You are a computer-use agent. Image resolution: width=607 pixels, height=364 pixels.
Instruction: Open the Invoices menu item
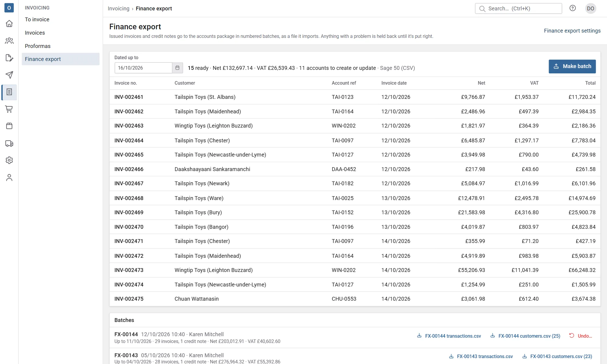(x=60, y=33)
